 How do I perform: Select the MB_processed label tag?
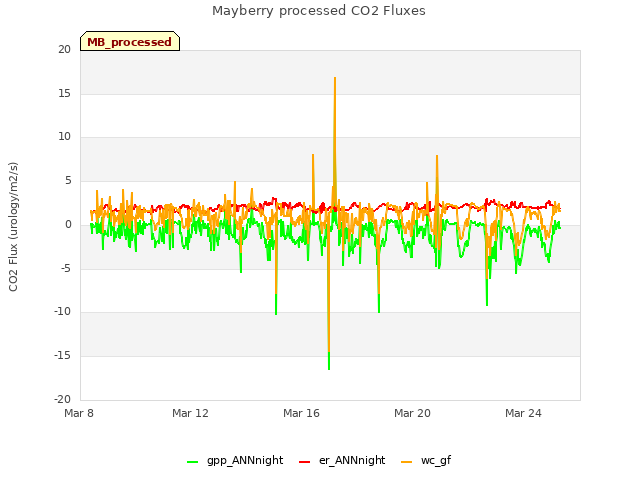tap(130, 42)
